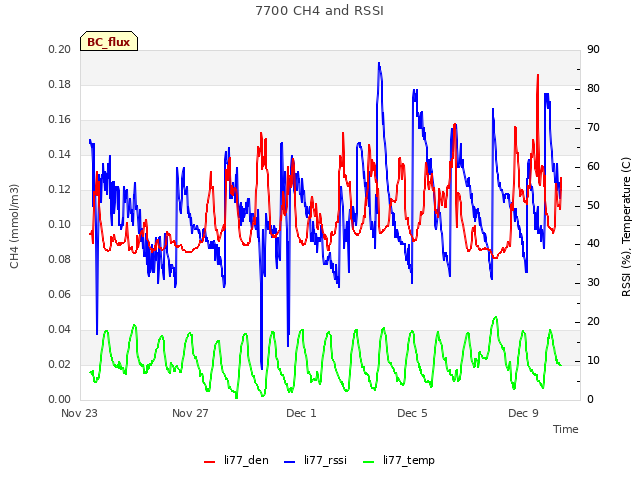Click the green li77_temp legend swatch

click(369, 462)
